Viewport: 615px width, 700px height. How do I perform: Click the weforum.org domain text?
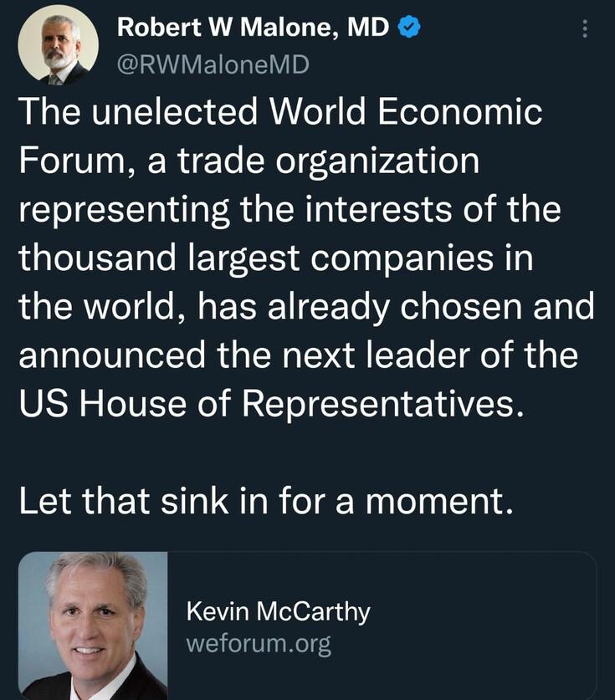point(259,644)
